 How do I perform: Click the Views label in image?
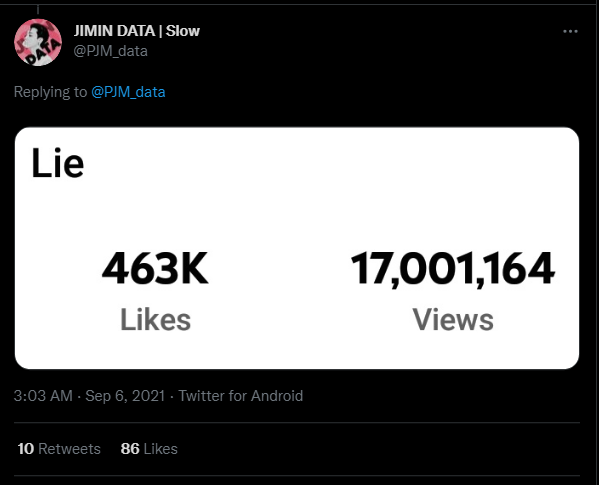tap(453, 320)
